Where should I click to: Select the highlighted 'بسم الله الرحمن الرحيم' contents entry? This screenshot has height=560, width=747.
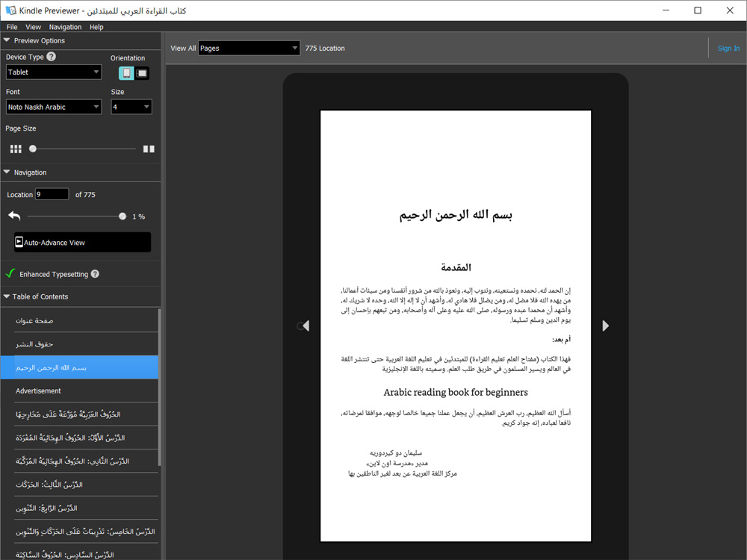(80, 367)
